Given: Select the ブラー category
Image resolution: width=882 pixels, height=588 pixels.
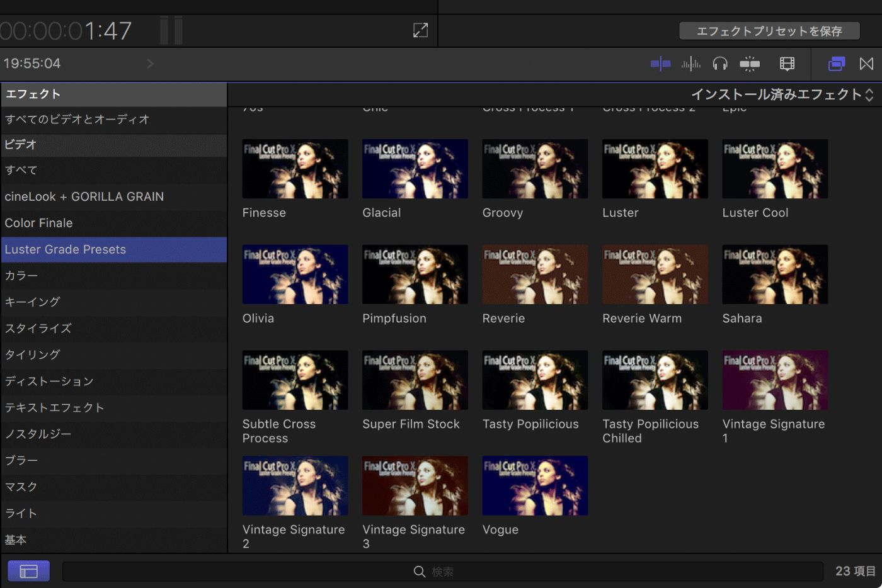Looking at the screenshot, I should [113, 461].
